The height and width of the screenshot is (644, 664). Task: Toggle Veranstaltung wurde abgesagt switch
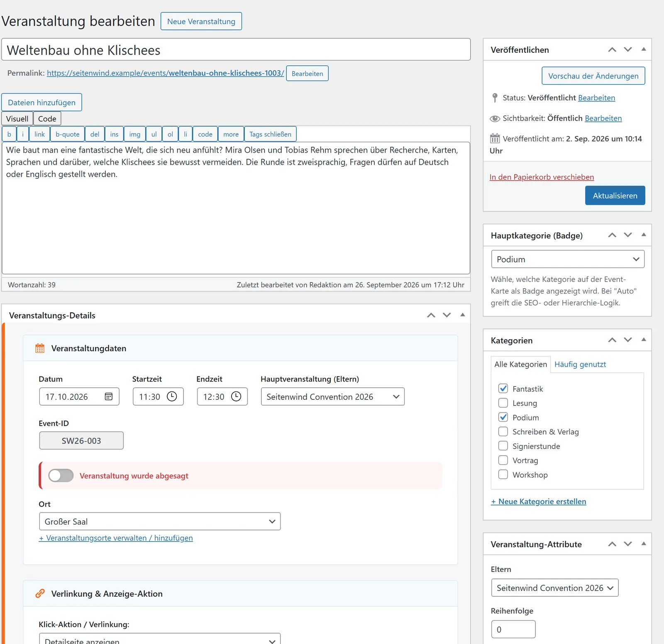point(61,476)
